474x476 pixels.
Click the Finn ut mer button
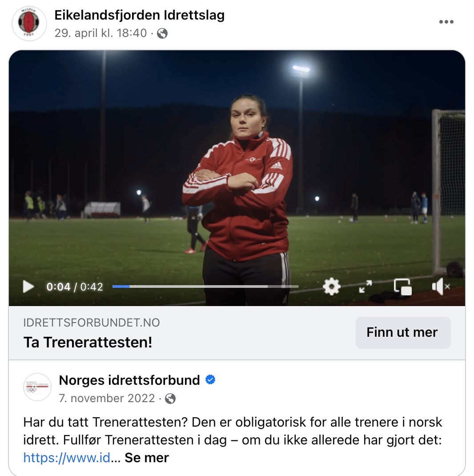403,332
